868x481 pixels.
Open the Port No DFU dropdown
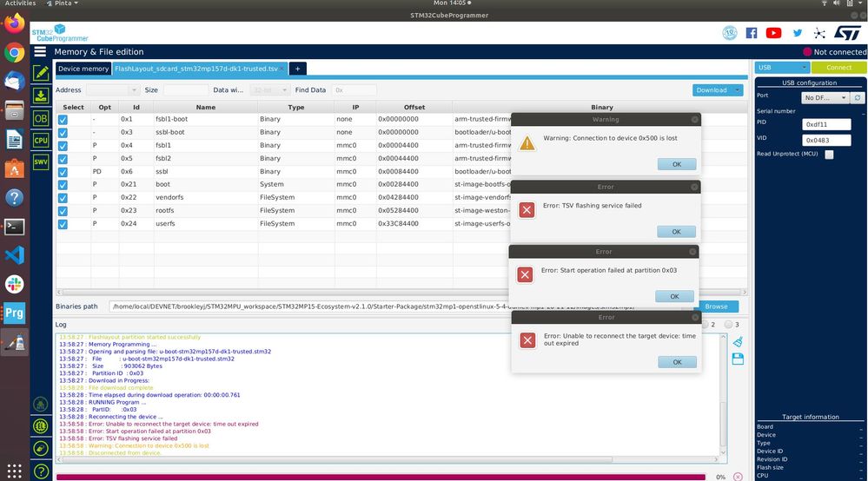825,97
